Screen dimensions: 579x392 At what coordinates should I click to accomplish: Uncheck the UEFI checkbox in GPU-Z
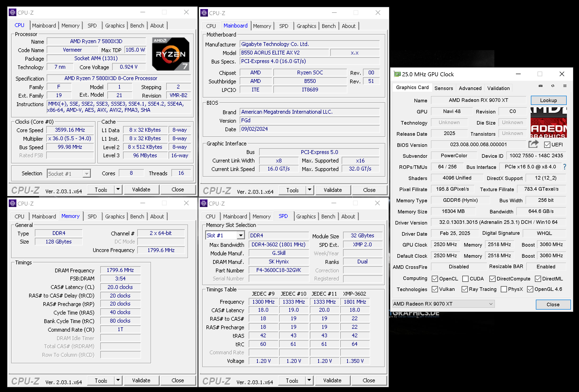click(x=547, y=145)
